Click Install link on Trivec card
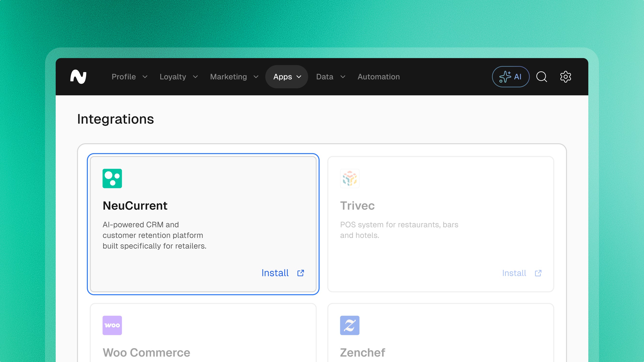 [514, 273]
